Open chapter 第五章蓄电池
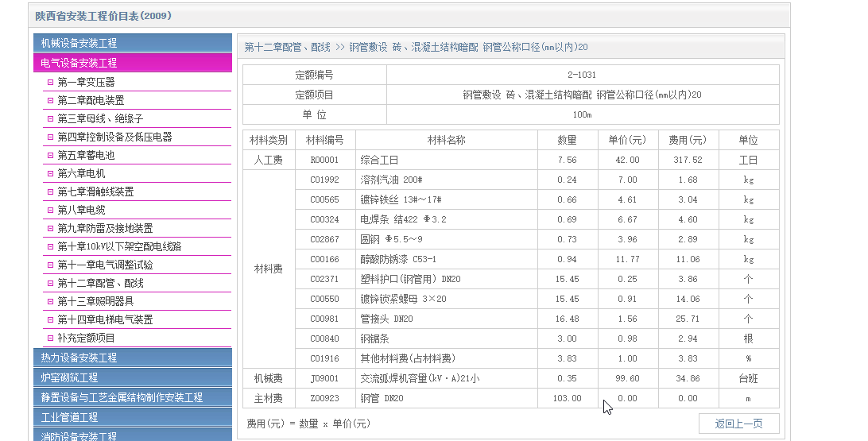Viewport: 868px width, 441px height. tap(86, 156)
